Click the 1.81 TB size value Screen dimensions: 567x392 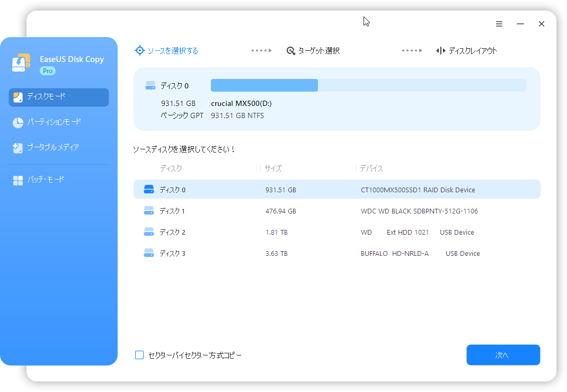click(276, 233)
